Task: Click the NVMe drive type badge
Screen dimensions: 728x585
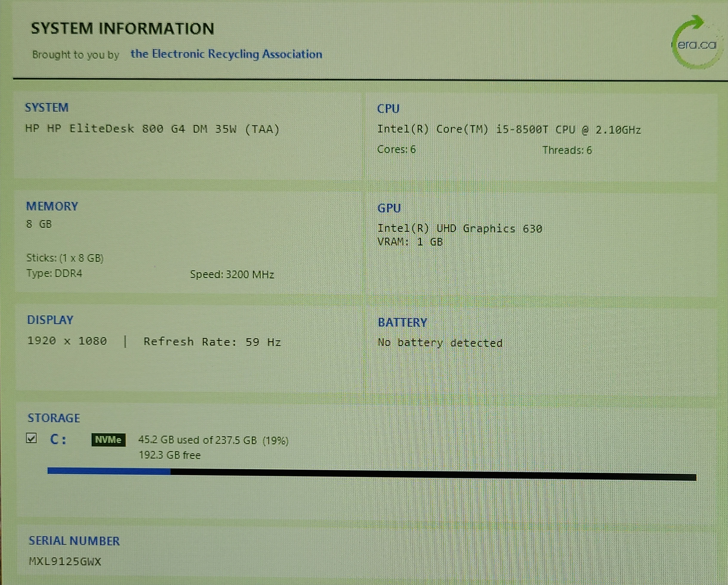Action: coord(108,440)
